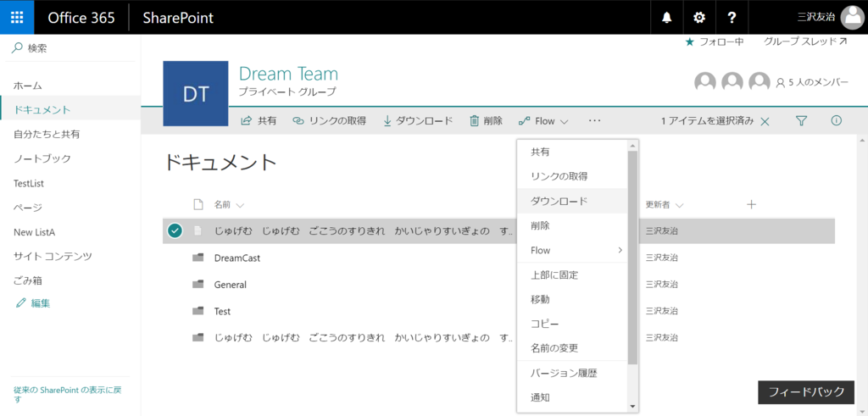Image resolution: width=868 pixels, height=416 pixels.
Task: Click 従来の SharePoint の表示に戻す link
Action: (68, 395)
